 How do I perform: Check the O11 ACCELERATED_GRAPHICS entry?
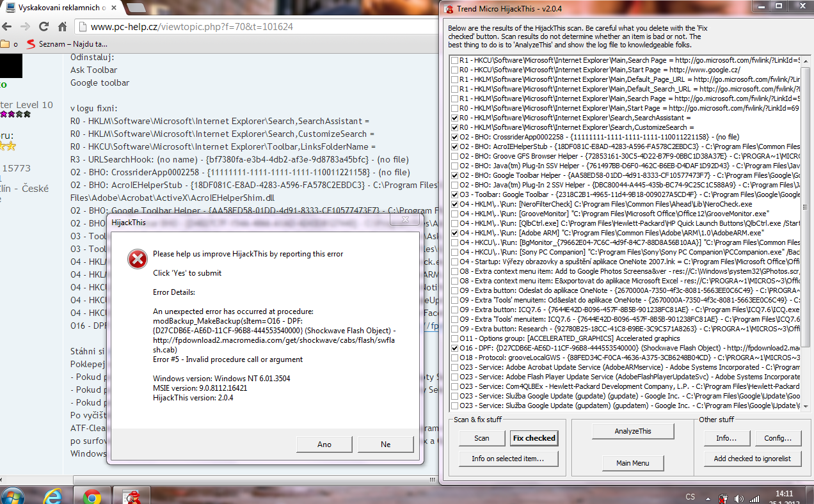454,338
